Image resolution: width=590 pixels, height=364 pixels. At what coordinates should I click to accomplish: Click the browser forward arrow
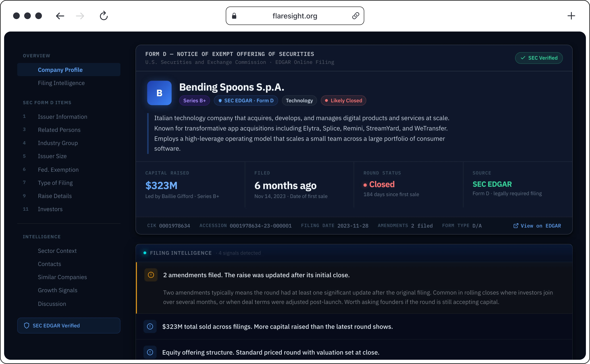80,16
